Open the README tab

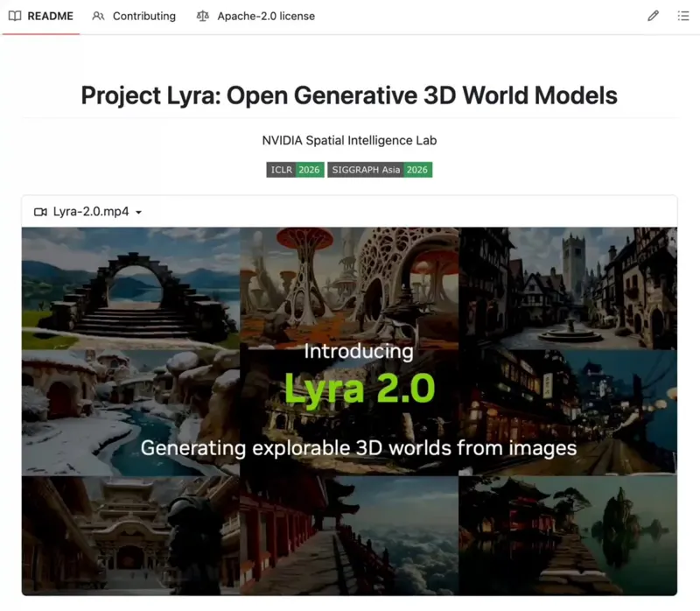tap(41, 16)
